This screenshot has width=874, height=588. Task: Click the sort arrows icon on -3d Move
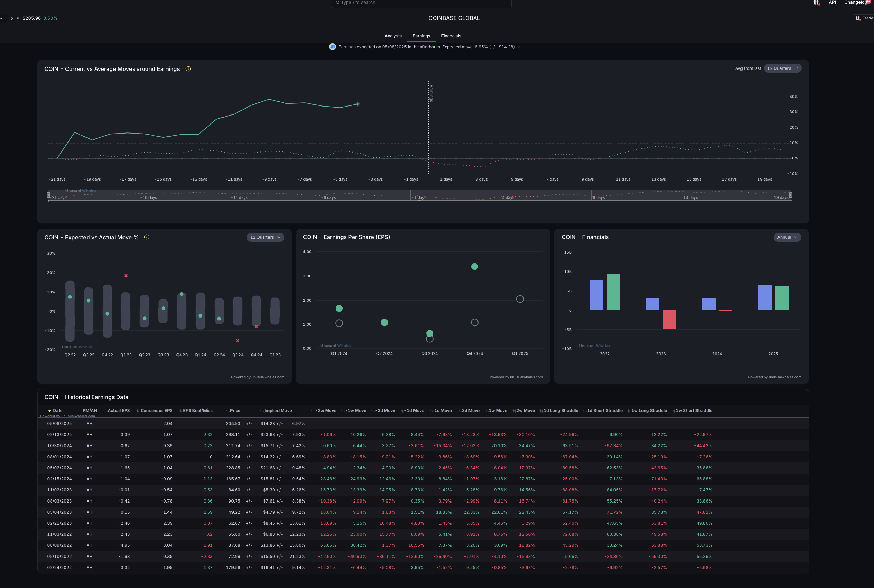[373, 411]
